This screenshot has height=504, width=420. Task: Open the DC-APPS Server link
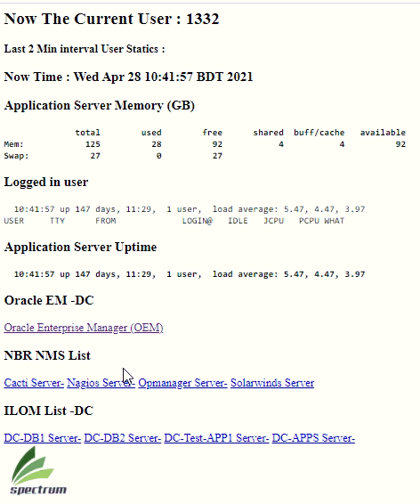313,438
